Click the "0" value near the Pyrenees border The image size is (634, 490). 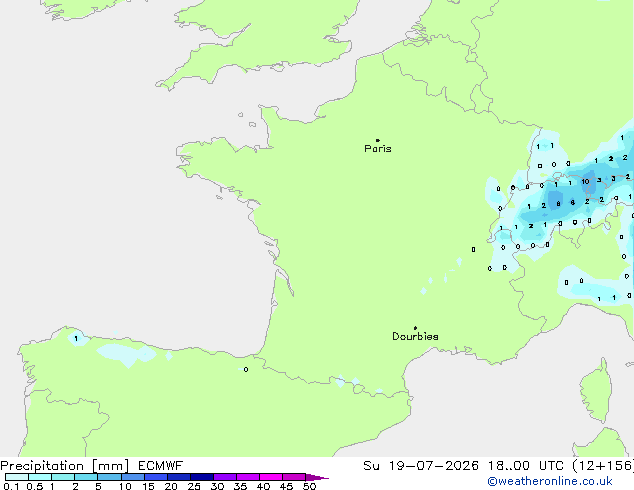click(x=246, y=370)
